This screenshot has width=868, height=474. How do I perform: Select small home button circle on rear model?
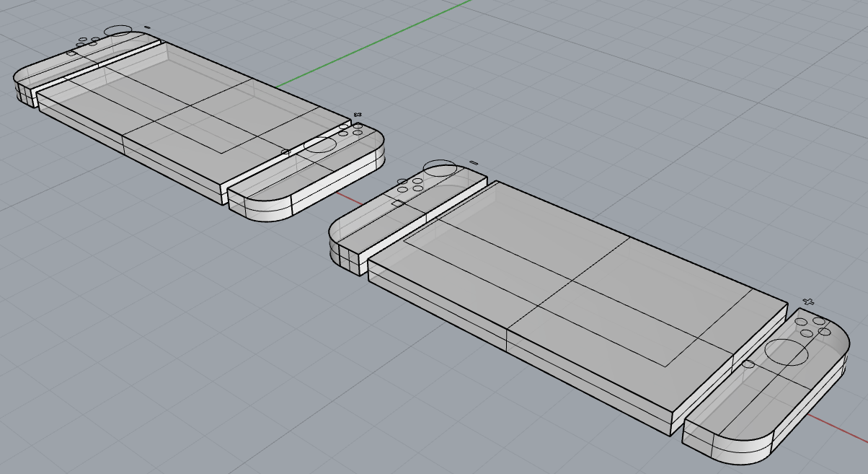point(285,152)
